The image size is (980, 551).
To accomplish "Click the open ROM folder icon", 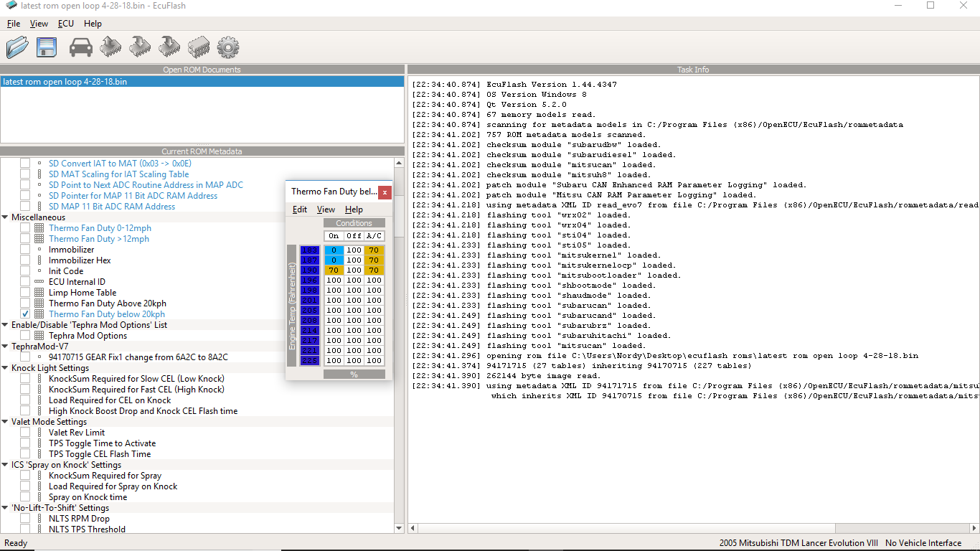I will click(17, 47).
